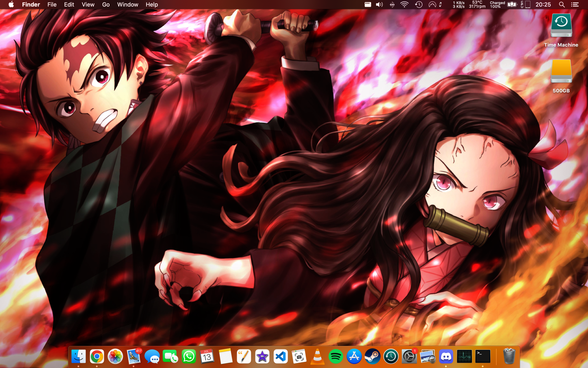Open Spotify from the Dock
Viewport: 588px width, 368px height.
[x=336, y=357]
